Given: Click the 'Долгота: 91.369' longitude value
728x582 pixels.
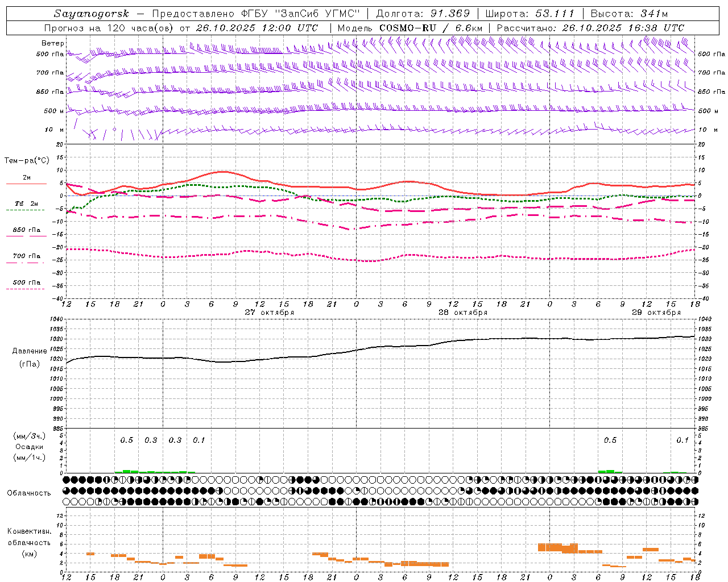Looking at the screenshot, I should point(423,14).
